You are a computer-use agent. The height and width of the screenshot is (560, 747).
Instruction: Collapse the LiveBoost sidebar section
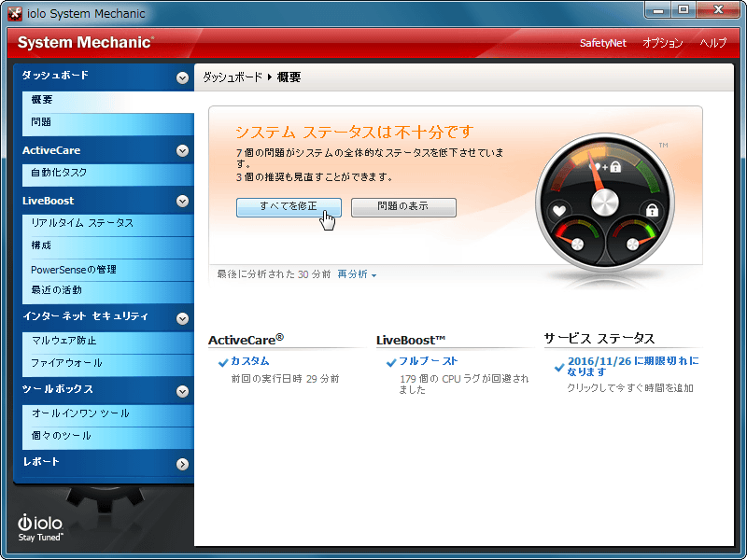click(182, 202)
